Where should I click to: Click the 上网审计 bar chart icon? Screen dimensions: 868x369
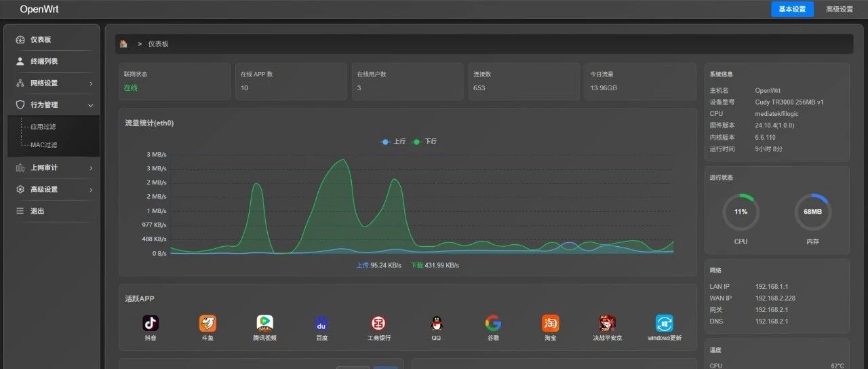pyautogui.click(x=20, y=168)
